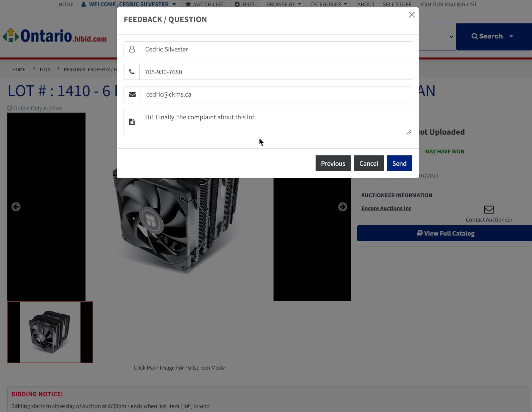Open the Watch List tab
Viewport: 532px width, 412px height.
pyautogui.click(x=204, y=4)
